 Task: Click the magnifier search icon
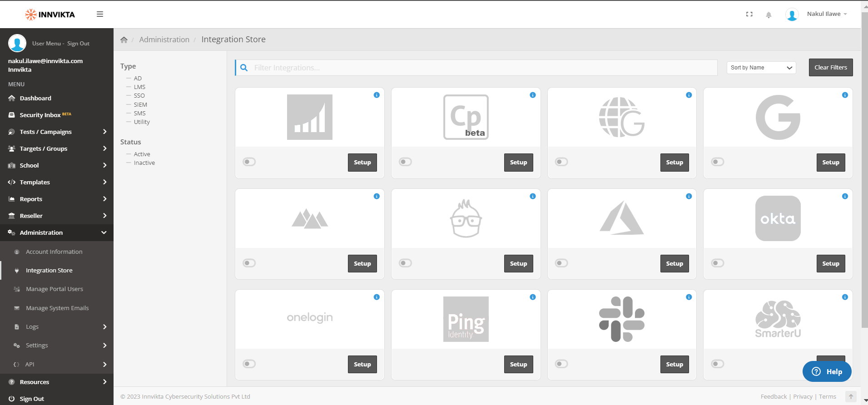244,68
